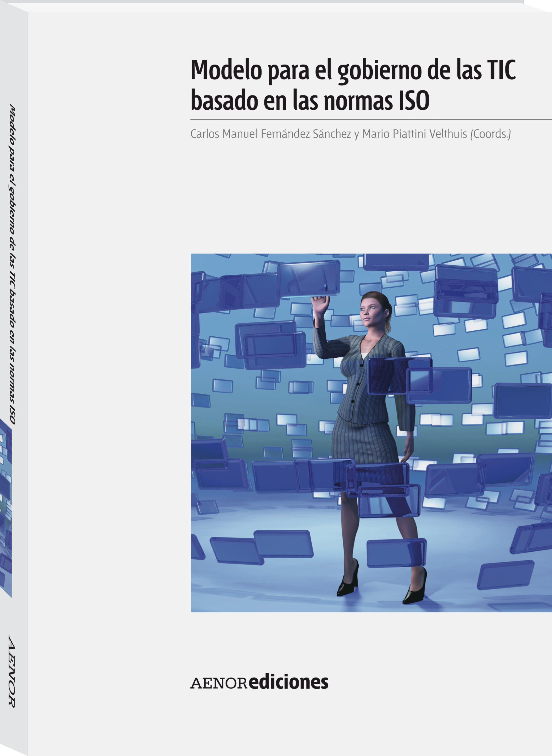
Task: Click the woman's grey striped skirt
Action: tap(364, 442)
